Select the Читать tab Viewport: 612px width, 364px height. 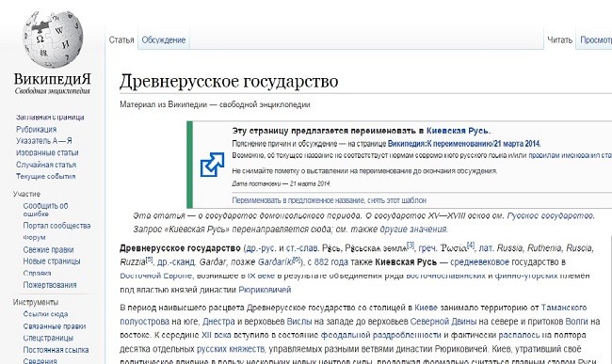(x=559, y=40)
